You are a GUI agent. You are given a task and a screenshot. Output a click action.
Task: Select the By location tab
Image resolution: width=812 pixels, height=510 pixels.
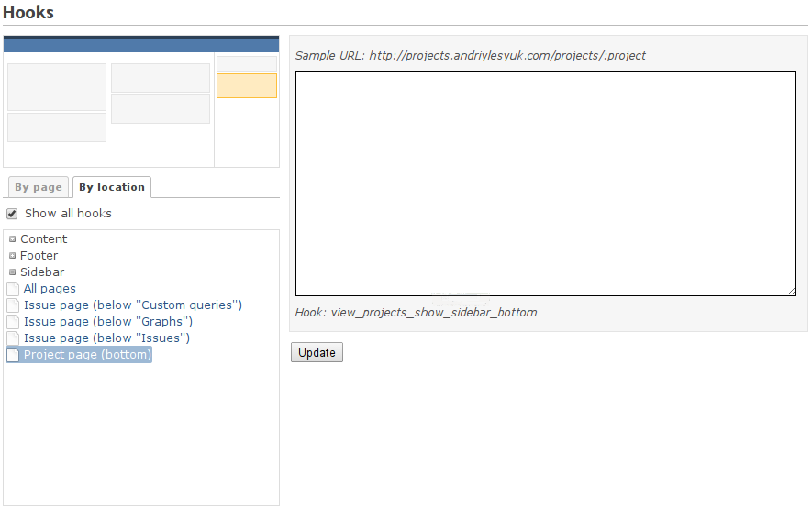pyautogui.click(x=112, y=187)
